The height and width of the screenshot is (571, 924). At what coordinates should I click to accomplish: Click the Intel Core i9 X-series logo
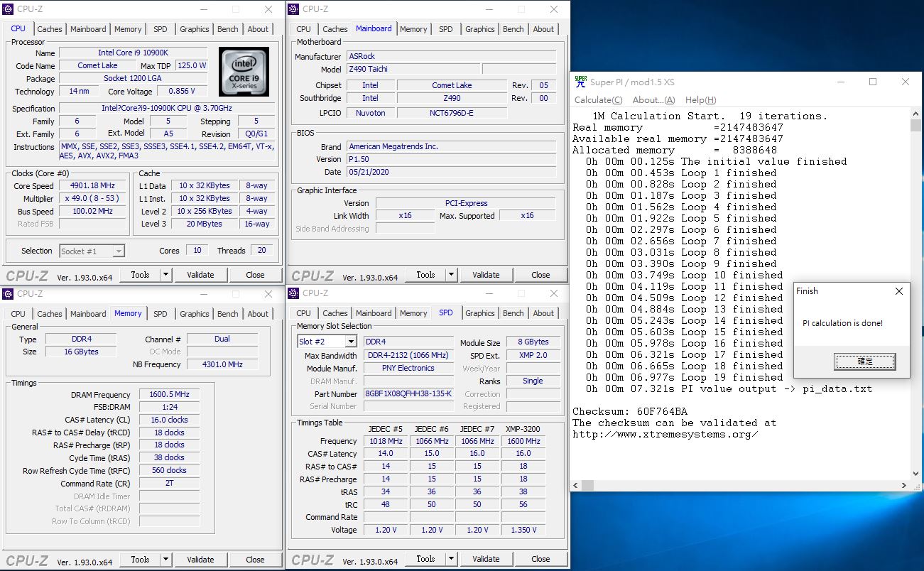click(244, 72)
